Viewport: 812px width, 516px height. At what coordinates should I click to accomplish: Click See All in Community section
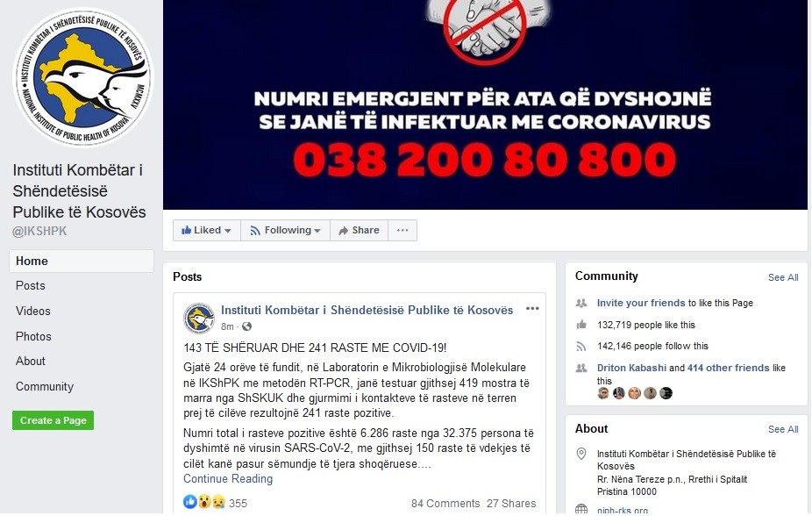click(783, 277)
